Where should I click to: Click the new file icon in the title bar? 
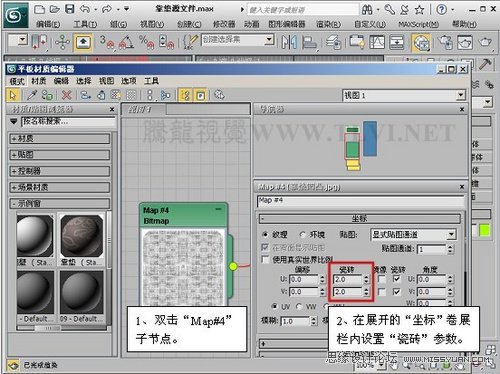(39, 9)
